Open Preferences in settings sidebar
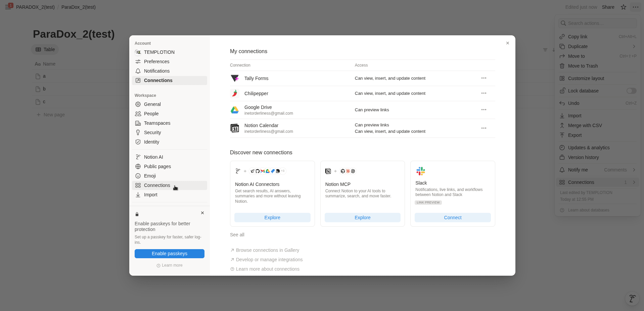 pos(156,62)
